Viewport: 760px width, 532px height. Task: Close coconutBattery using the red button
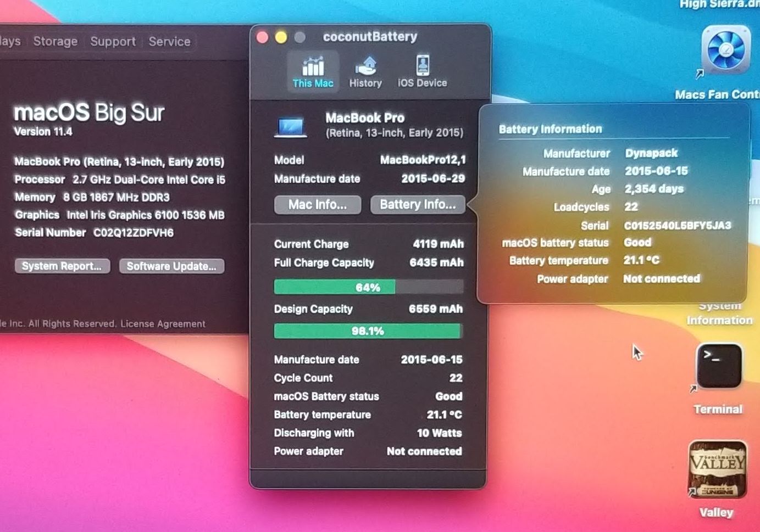[263, 37]
